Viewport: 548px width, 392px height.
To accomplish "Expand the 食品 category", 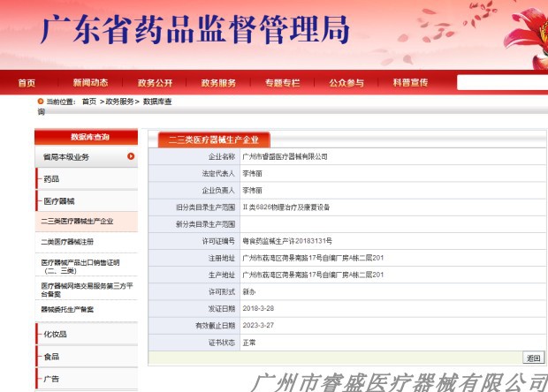I will (87, 357).
